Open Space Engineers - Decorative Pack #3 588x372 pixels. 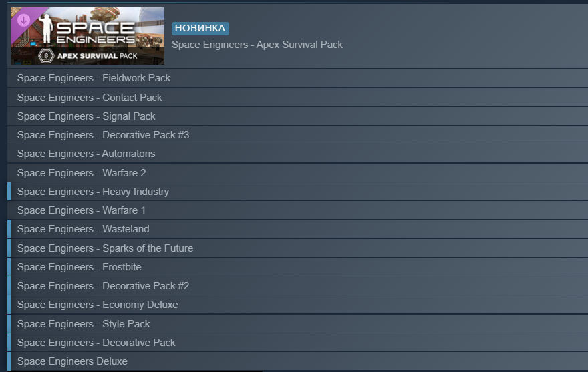[x=298, y=135]
